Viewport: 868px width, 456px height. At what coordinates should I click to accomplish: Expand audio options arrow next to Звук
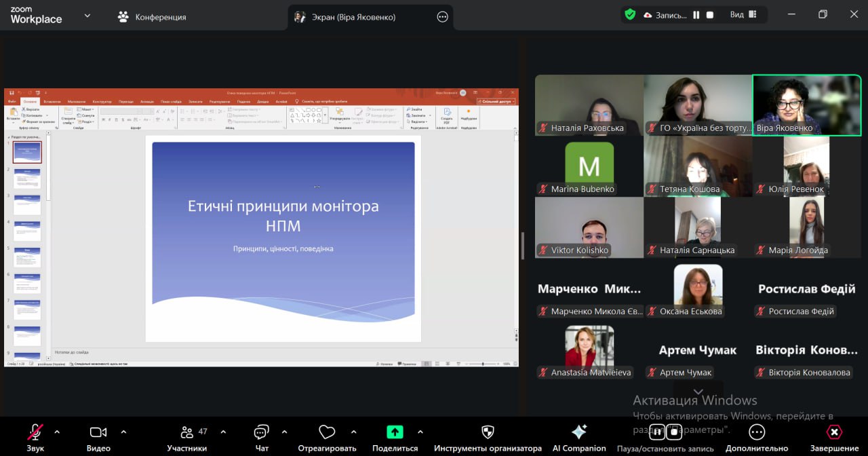pyautogui.click(x=57, y=432)
